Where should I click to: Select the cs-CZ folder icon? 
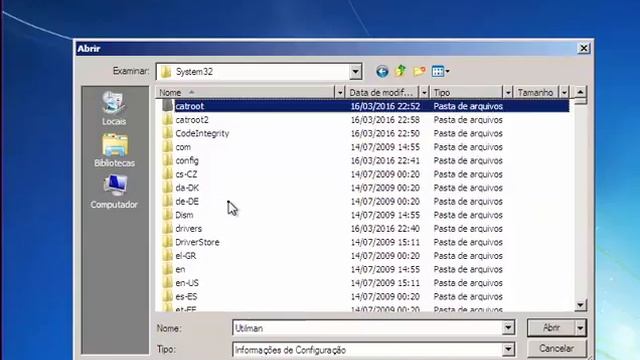167,174
